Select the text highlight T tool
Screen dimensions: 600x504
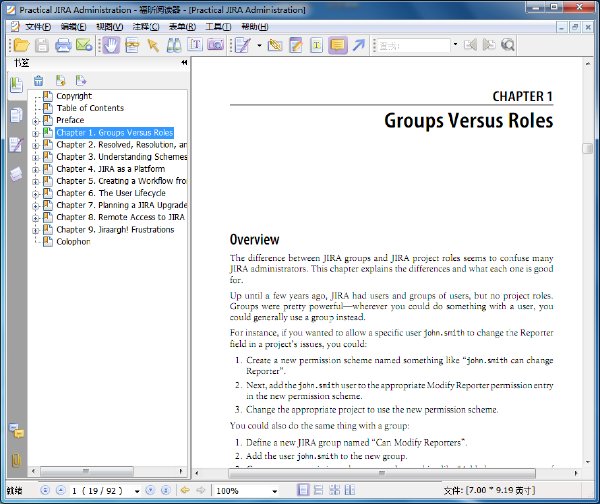pyautogui.click(x=316, y=45)
